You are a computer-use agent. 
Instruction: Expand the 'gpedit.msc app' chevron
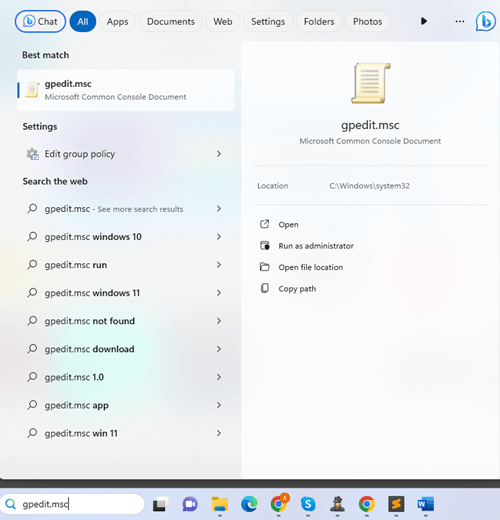pos(219,405)
